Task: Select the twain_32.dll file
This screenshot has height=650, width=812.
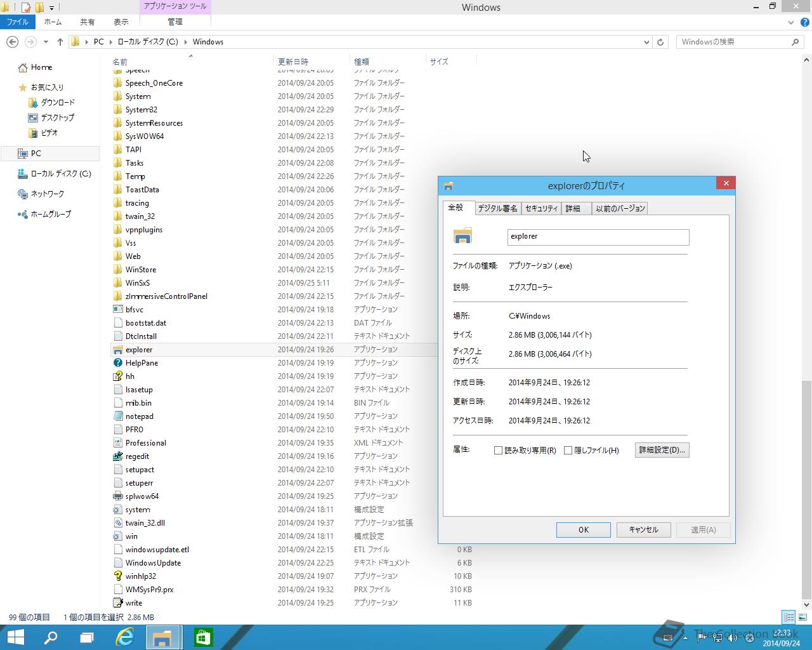Action: (x=145, y=523)
